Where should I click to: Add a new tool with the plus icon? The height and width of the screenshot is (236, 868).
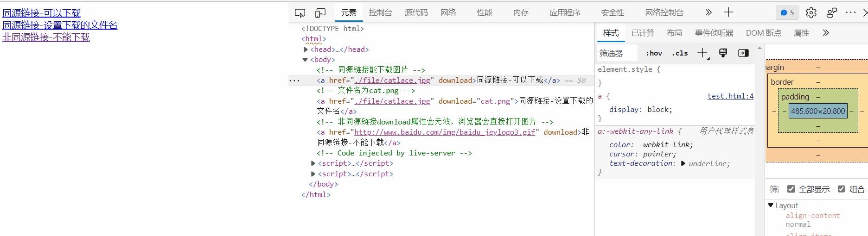(x=728, y=12)
